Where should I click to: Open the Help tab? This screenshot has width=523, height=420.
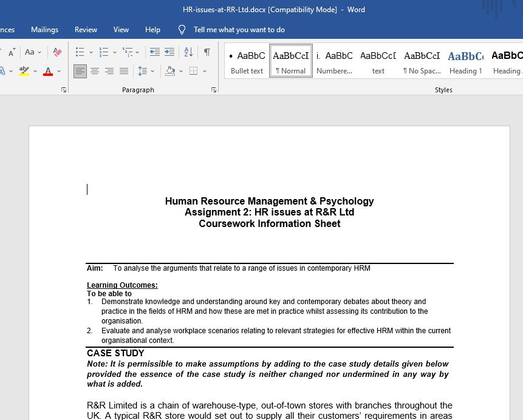(x=152, y=30)
